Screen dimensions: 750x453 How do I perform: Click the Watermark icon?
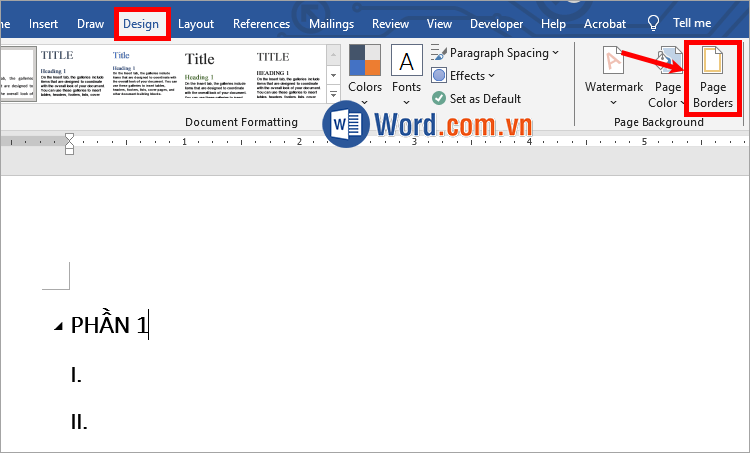tap(613, 60)
